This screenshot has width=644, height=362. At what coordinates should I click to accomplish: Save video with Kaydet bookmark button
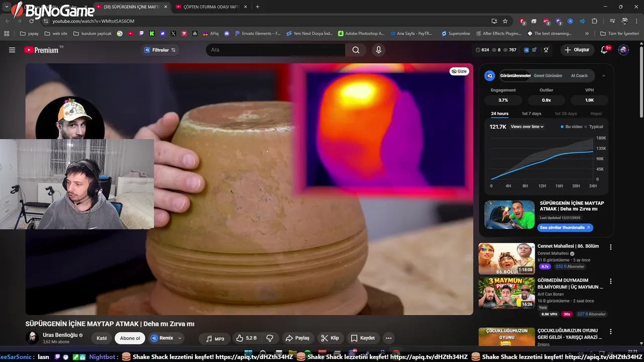coord(363,338)
